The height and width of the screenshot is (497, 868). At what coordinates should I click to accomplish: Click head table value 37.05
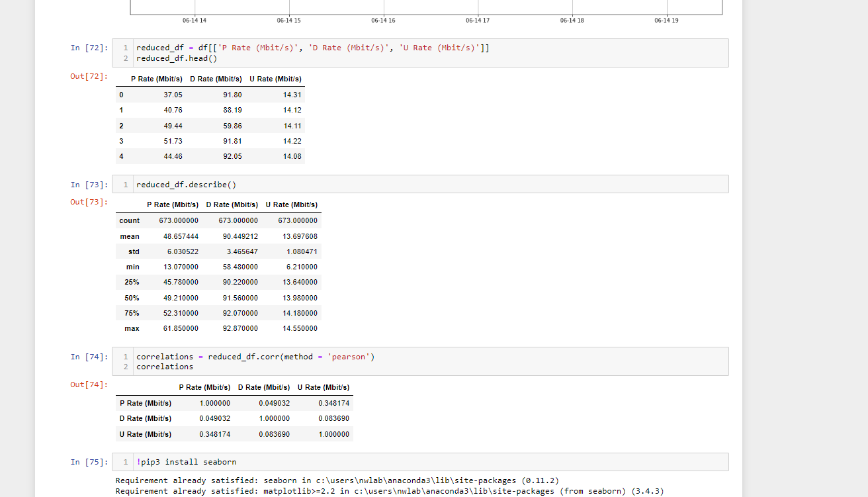pos(173,95)
